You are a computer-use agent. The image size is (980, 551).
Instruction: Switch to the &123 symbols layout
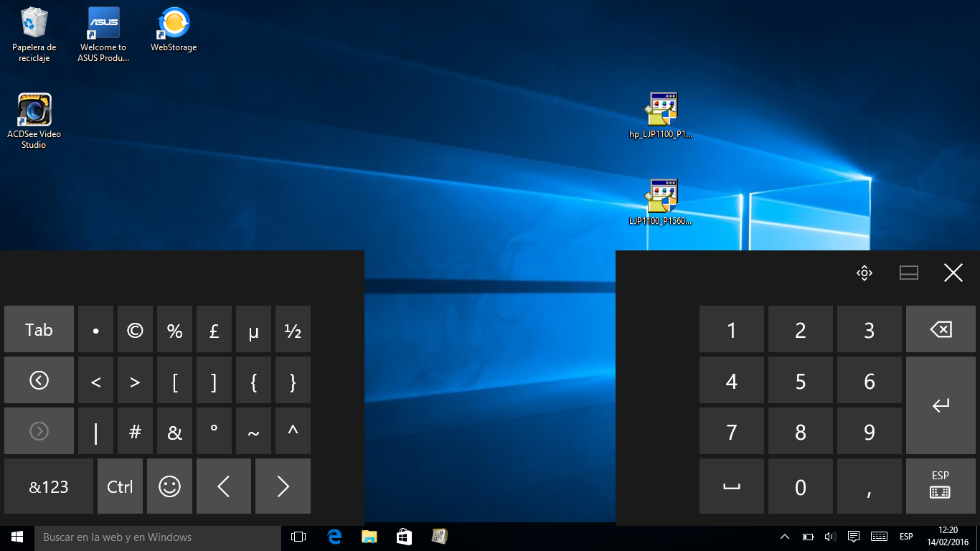point(49,486)
